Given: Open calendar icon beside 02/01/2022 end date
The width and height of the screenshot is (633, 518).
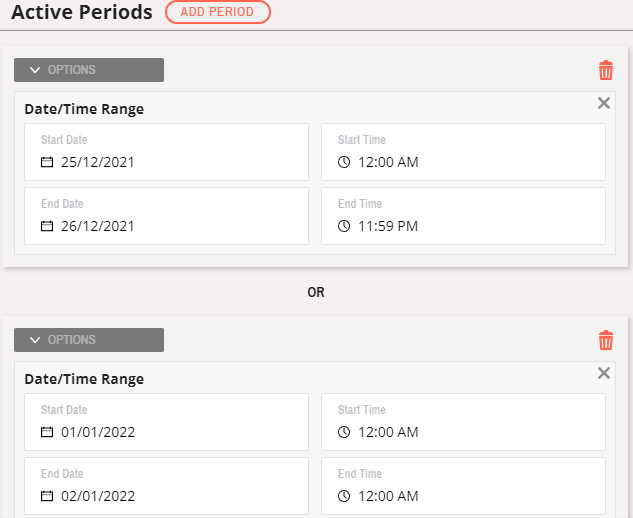Looking at the screenshot, I should [x=47, y=496].
